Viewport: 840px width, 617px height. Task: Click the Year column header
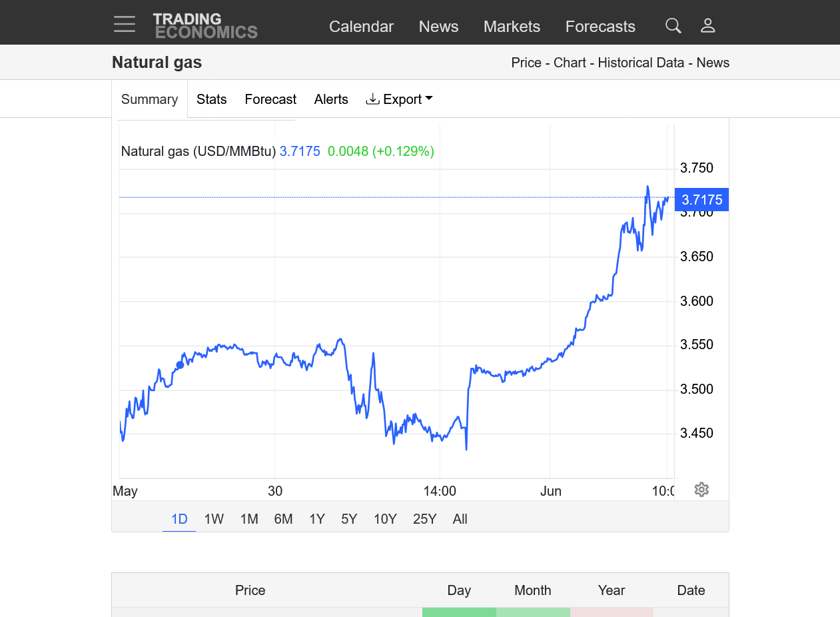[x=612, y=590]
